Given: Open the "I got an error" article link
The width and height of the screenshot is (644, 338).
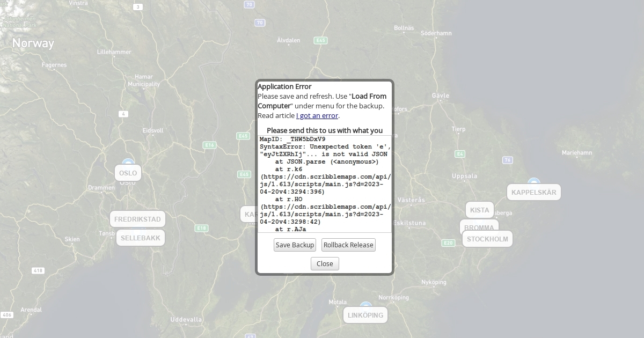Looking at the screenshot, I should click(317, 115).
